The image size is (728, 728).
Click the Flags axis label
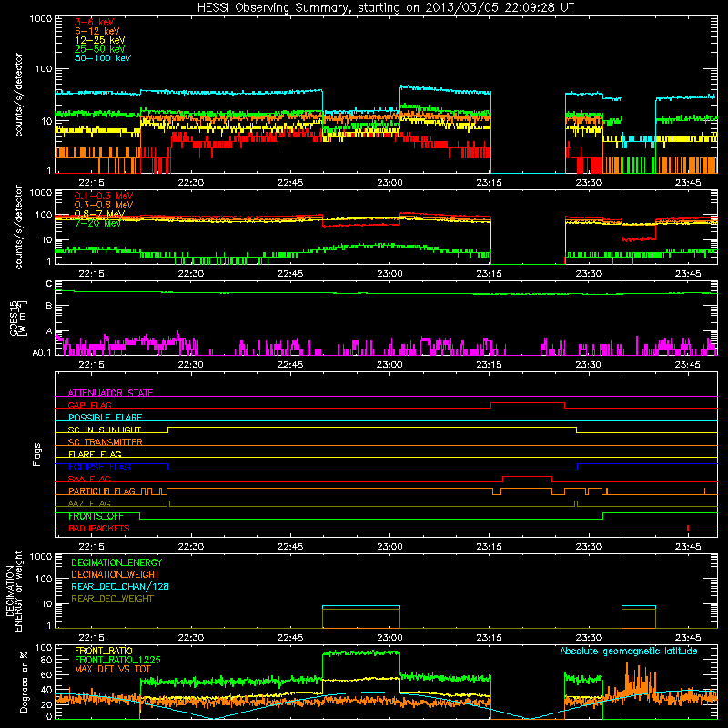pos(37,454)
